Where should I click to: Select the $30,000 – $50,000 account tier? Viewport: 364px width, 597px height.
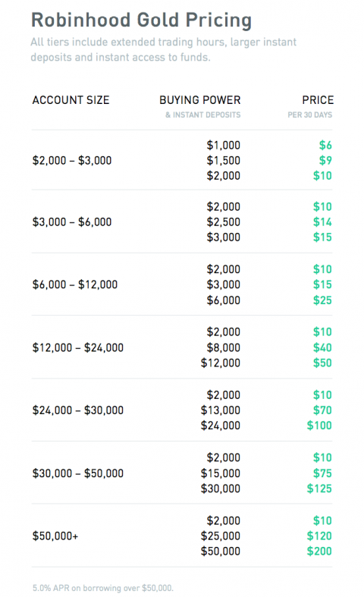(x=78, y=473)
